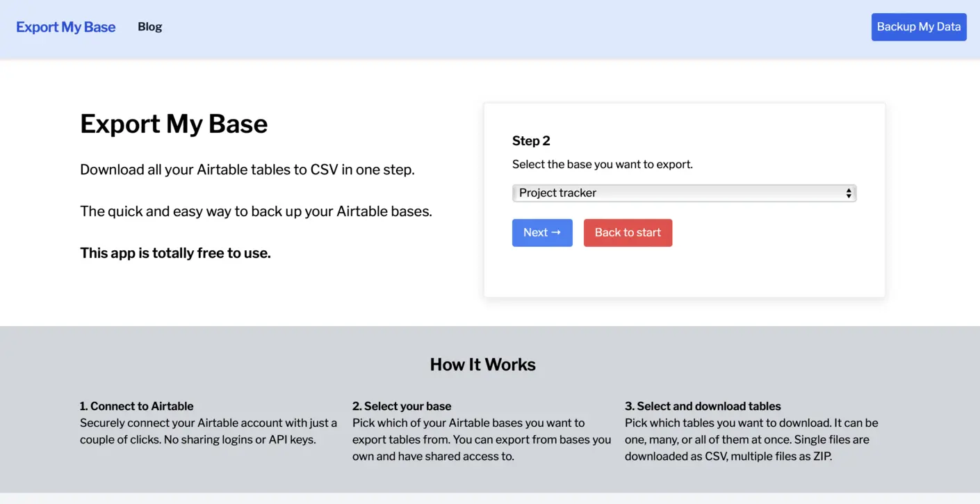The width and height of the screenshot is (980, 504).
Task: Click 'Select the base you want to export' label
Action: (602, 165)
